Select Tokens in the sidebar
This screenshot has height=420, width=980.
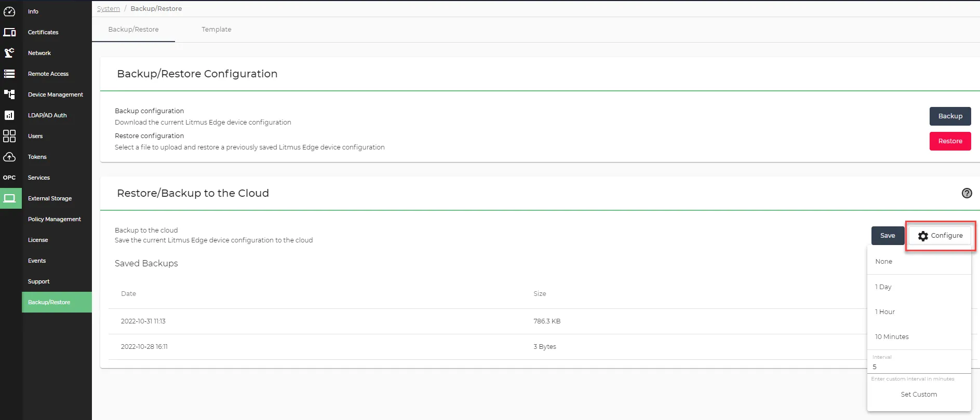(37, 157)
